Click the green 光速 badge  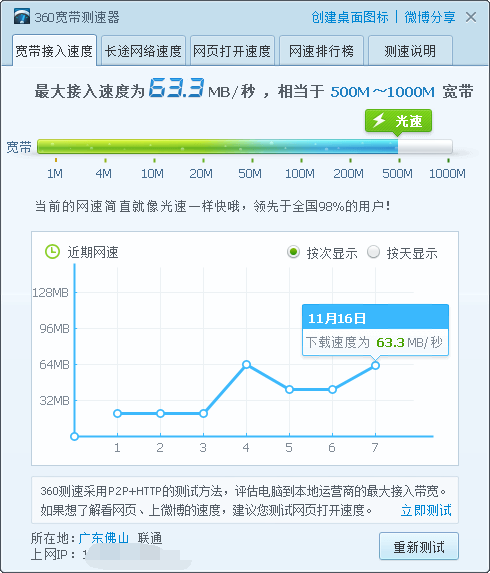click(398, 121)
